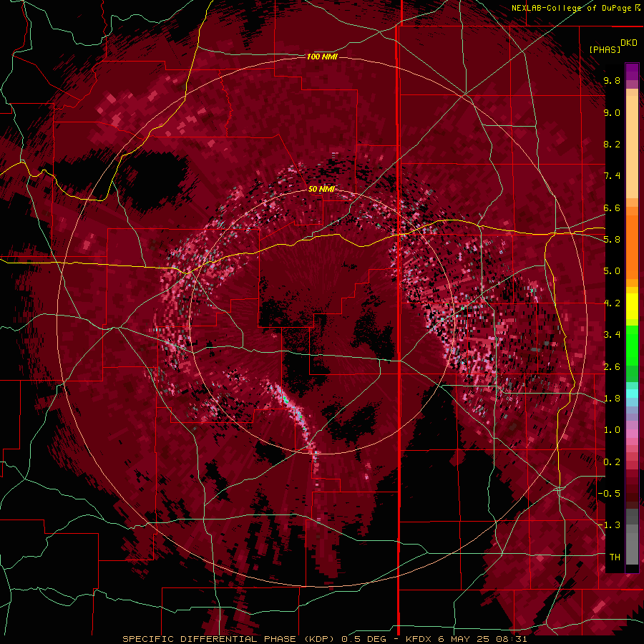Click the 9.0 value on the color scale

coord(612,112)
